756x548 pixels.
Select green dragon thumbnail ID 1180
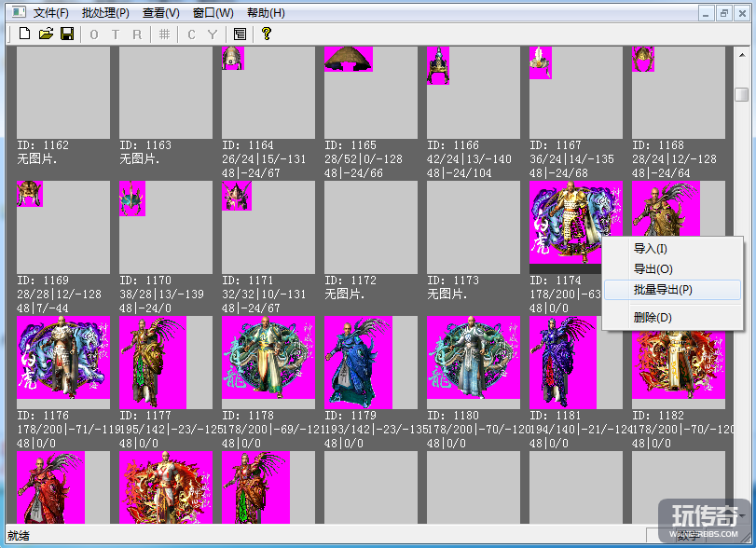[474, 363]
